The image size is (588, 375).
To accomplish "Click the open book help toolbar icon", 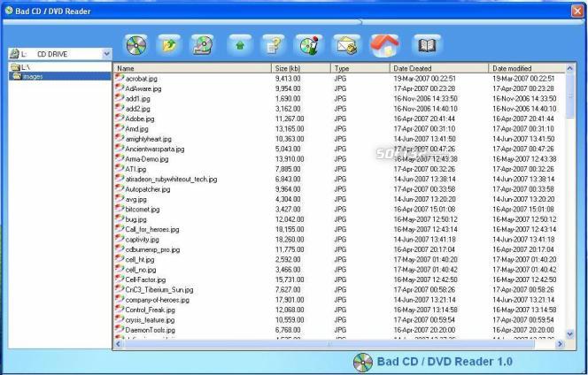I will (427, 46).
